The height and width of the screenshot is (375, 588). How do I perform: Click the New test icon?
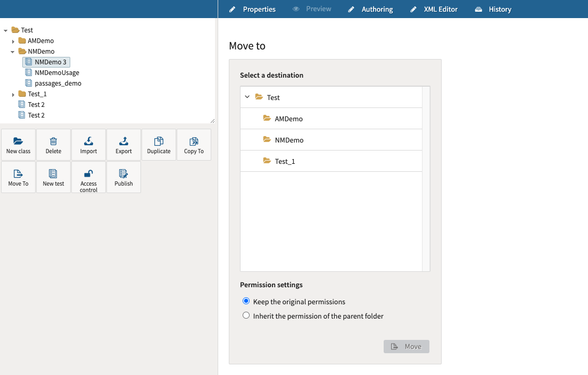coord(53,177)
